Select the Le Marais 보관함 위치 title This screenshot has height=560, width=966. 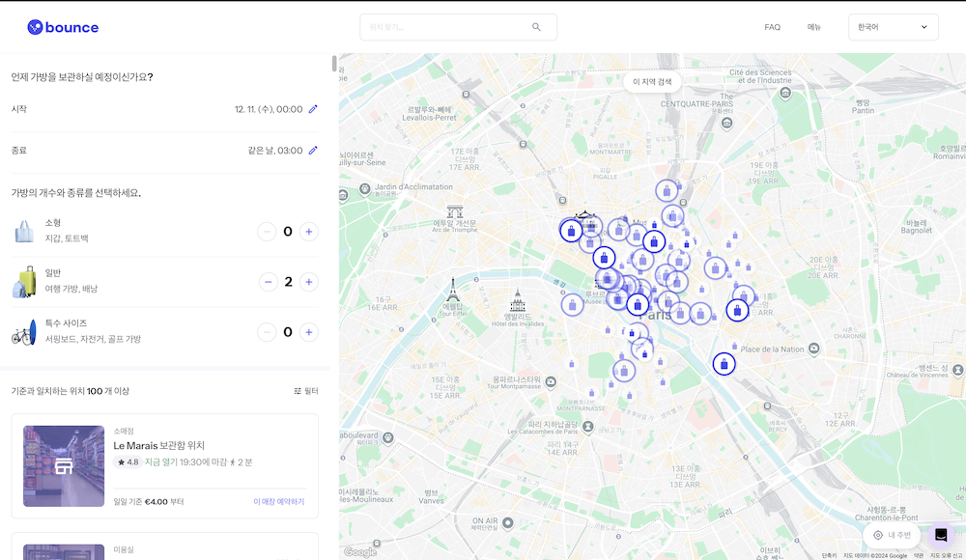(x=159, y=445)
